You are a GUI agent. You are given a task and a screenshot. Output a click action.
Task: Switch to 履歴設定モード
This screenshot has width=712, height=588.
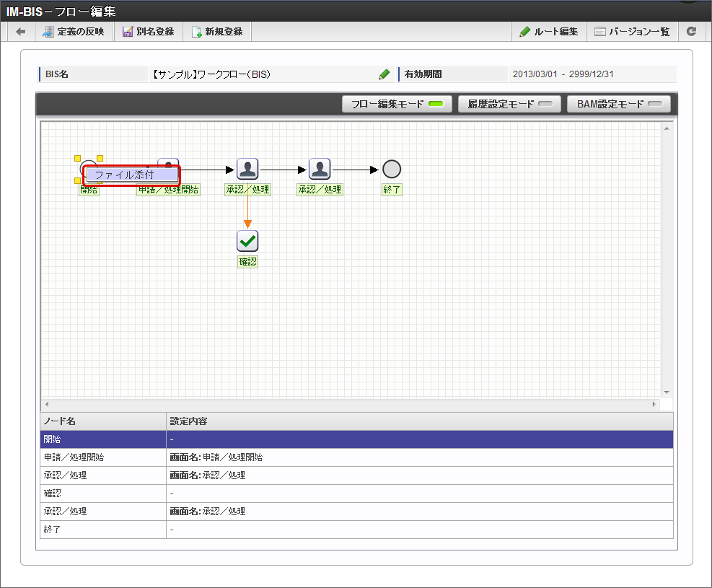[x=509, y=104]
